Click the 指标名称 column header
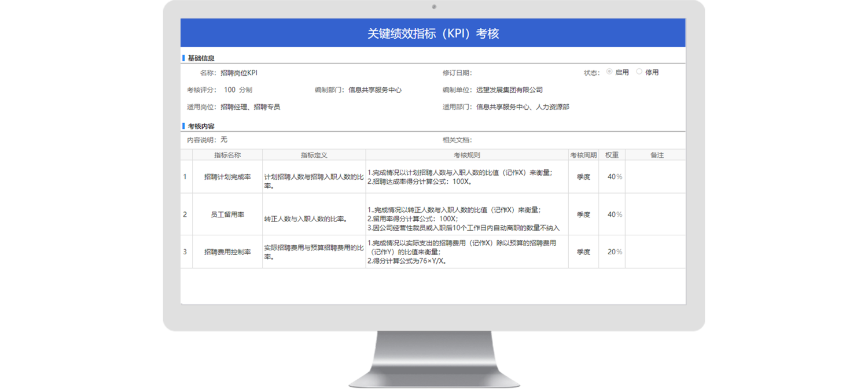868x389 pixels. click(227, 155)
